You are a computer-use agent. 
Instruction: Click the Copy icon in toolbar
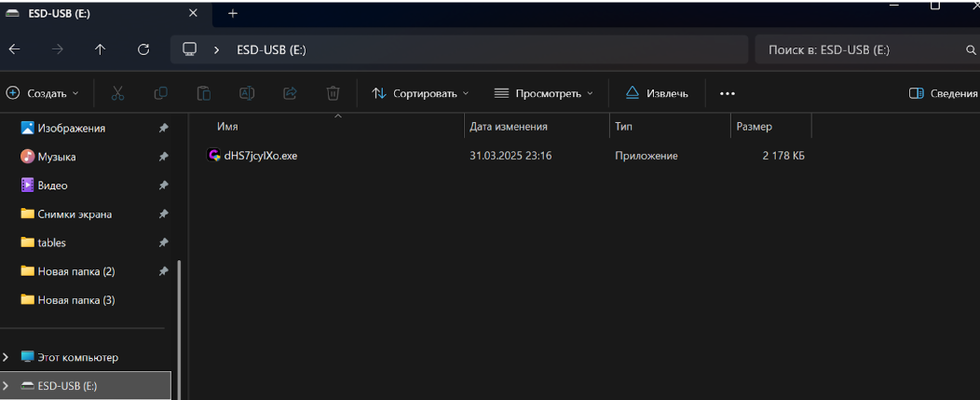(x=160, y=93)
